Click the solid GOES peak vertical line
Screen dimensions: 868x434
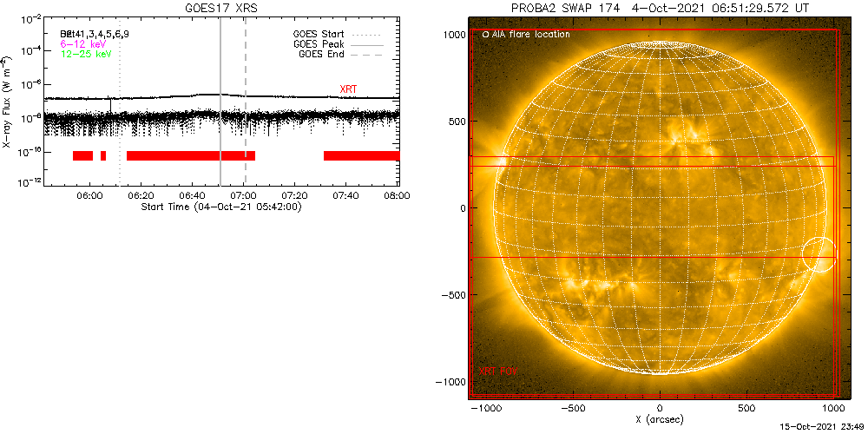pos(220,102)
